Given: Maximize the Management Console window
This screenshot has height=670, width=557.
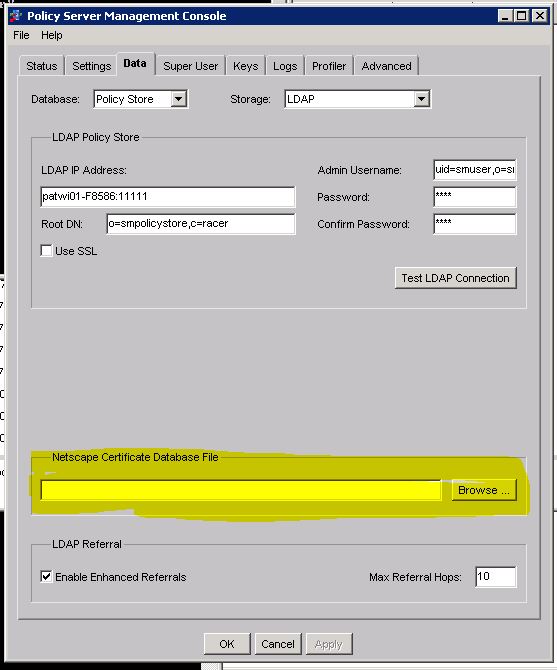Looking at the screenshot, I should (522, 16).
